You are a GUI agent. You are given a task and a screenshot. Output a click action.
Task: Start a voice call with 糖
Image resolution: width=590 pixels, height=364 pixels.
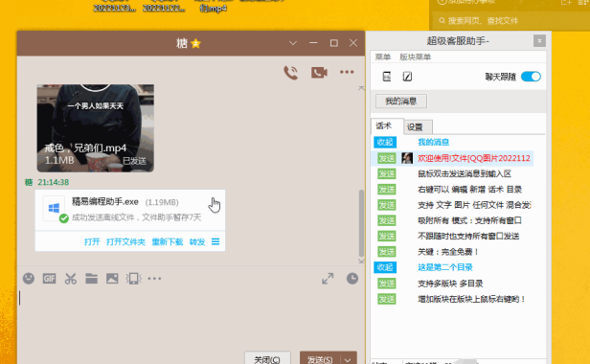(x=290, y=72)
